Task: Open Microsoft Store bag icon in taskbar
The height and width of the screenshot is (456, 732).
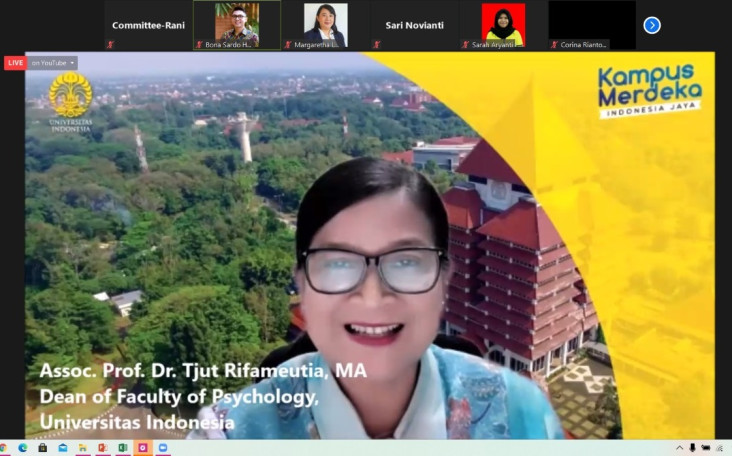Action: tap(42, 448)
